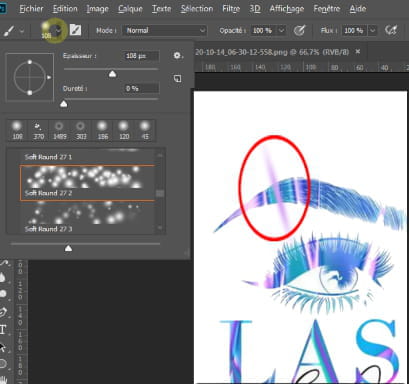This screenshot has width=409, height=384.
Task: Select recent brush labeled 370
Action: (x=38, y=130)
